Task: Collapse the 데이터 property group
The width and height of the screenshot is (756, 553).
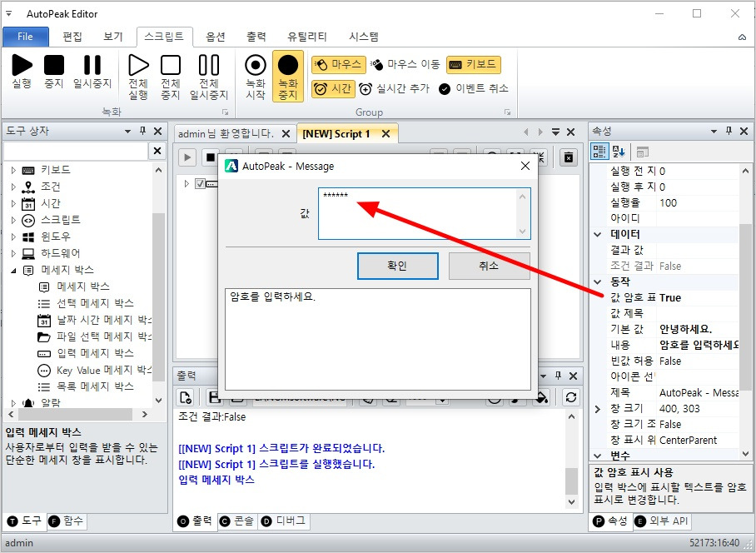Action: coord(598,234)
